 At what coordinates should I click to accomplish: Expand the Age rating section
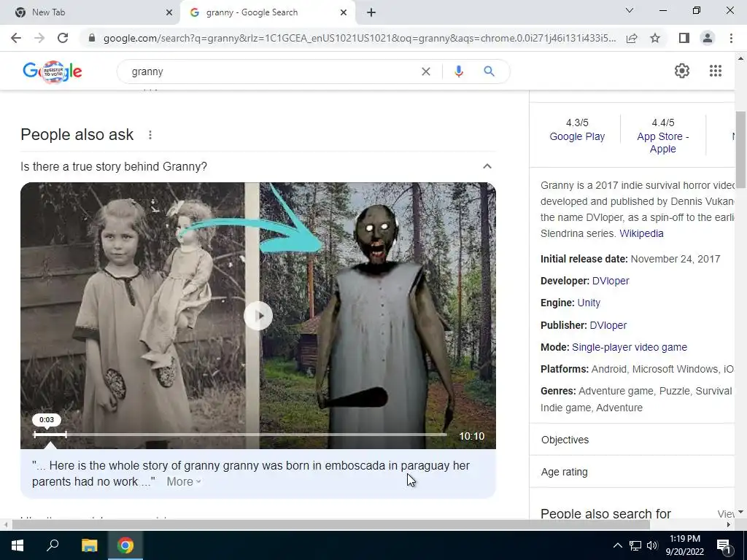pos(632,472)
